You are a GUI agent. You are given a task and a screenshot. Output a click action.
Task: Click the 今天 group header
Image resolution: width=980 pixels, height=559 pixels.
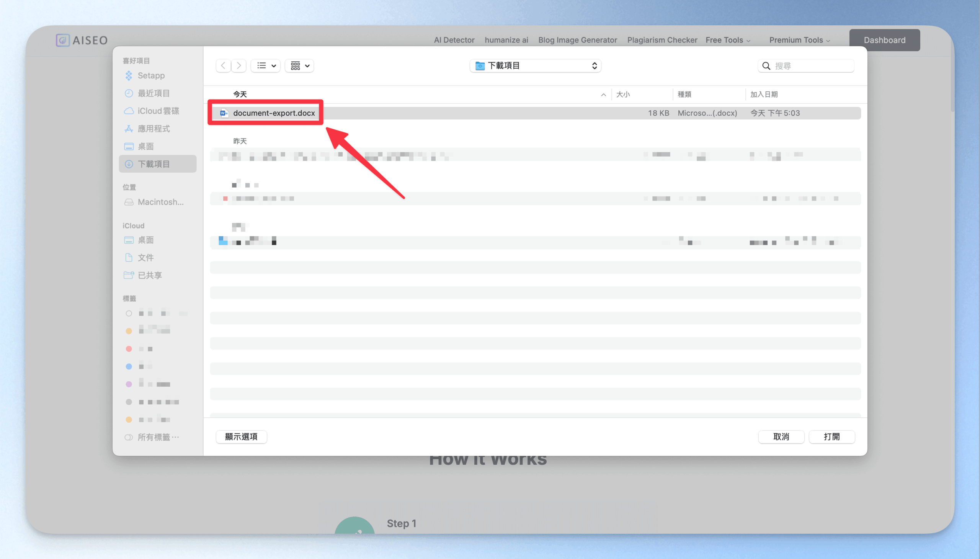click(240, 94)
